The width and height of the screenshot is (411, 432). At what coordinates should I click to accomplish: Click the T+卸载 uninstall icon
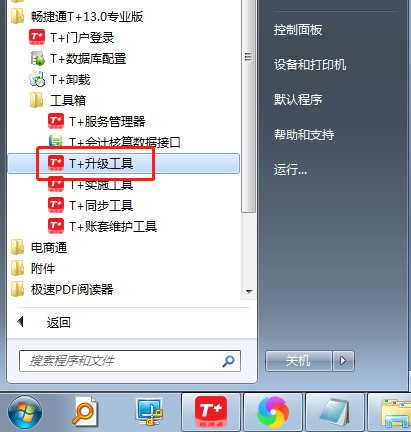click(37, 79)
